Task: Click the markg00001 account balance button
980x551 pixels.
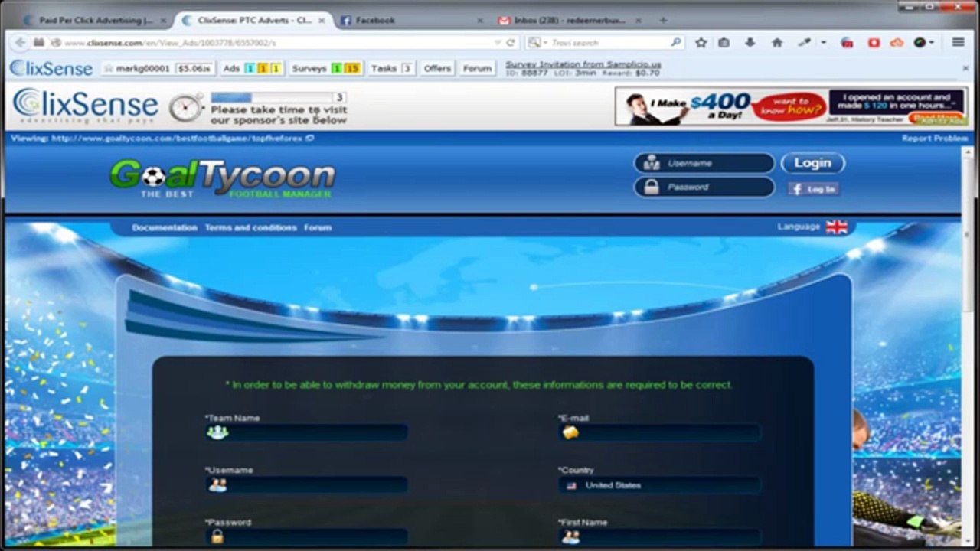Action: 156,69
